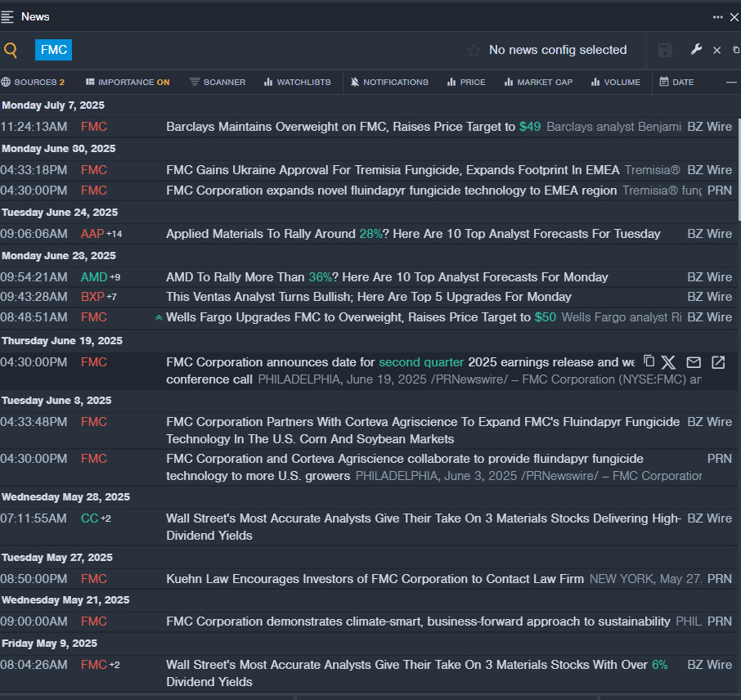Open the three-dot more options menu
Screen dimensions: 741x700
click(x=717, y=17)
